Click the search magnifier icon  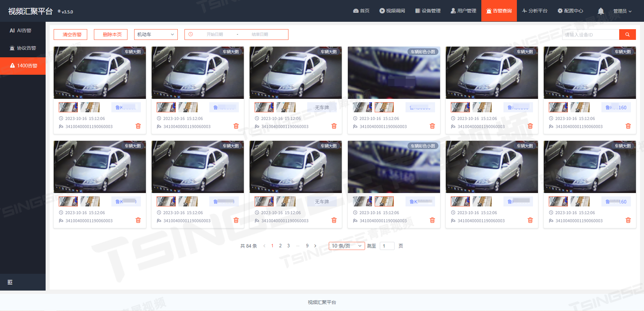627,34
